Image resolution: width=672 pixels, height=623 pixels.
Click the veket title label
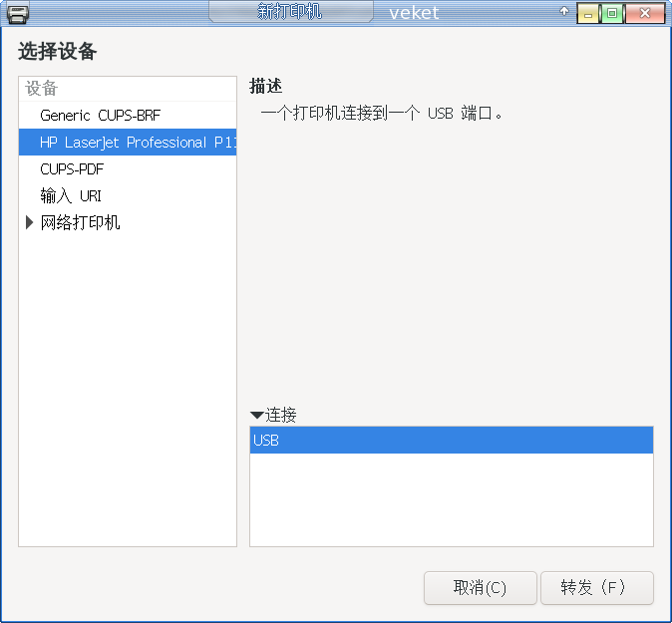[x=414, y=13]
